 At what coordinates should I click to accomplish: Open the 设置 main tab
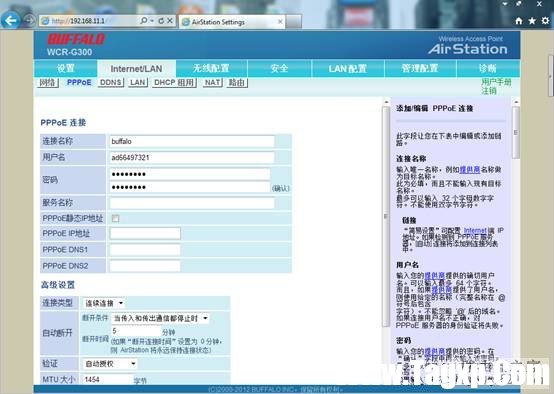coord(65,68)
